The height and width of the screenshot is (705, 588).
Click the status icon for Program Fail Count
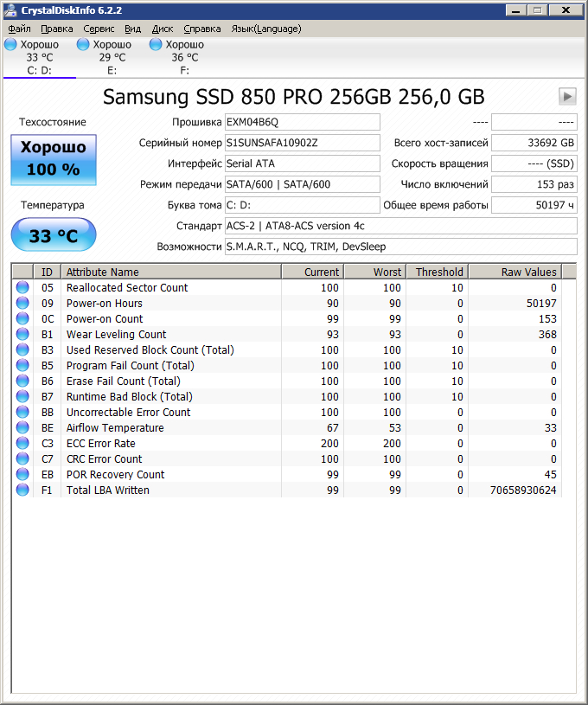click(x=22, y=366)
